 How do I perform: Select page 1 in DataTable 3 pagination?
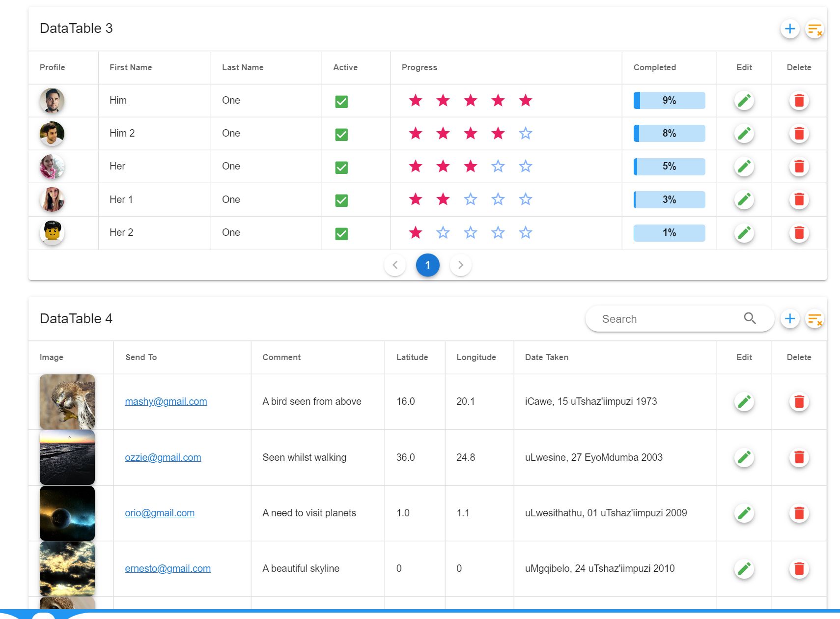point(428,265)
